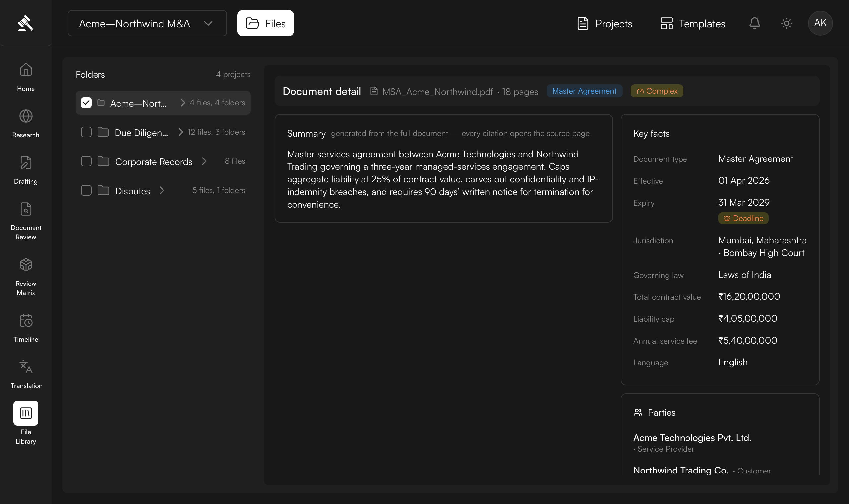The height and width of the screenshot is (504, 849).
Task: Check the Due Diligence folder checkbox
Action: pos(86,132)
